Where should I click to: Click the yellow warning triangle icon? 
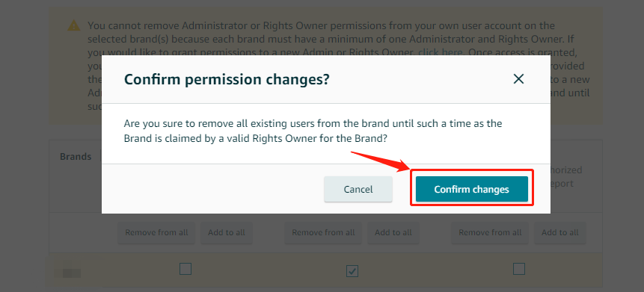click(x=74, y=26)
